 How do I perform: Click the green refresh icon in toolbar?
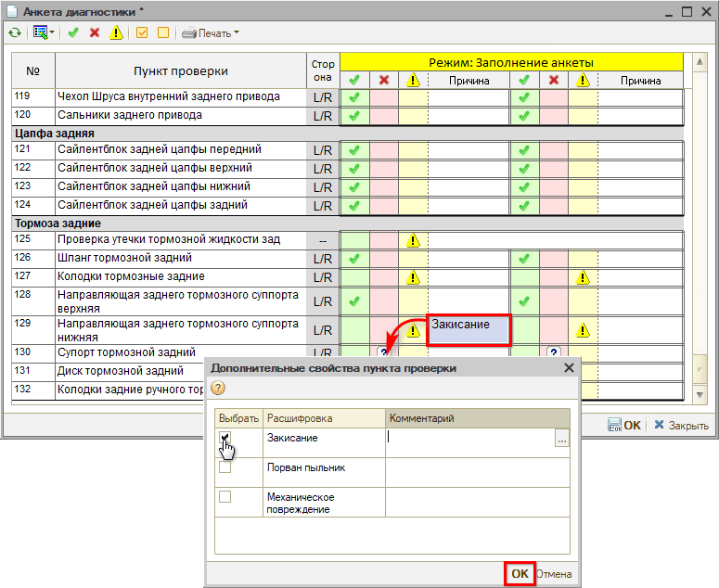(x=14, y=33)
